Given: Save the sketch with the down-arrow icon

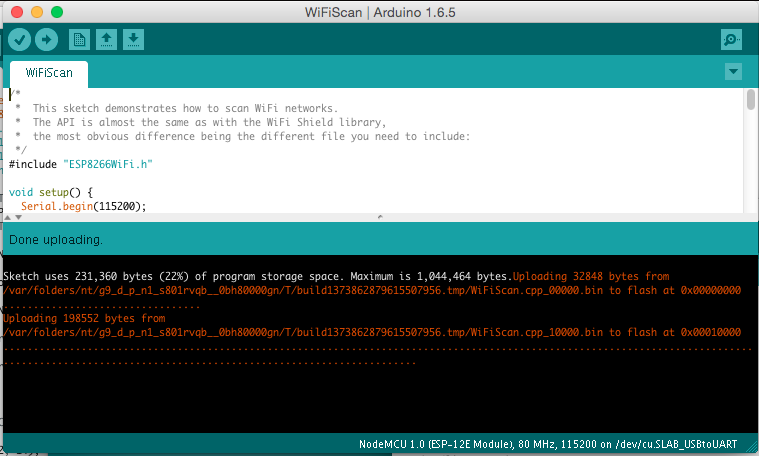Looking at the screenshot, I should tap(133, 40).
